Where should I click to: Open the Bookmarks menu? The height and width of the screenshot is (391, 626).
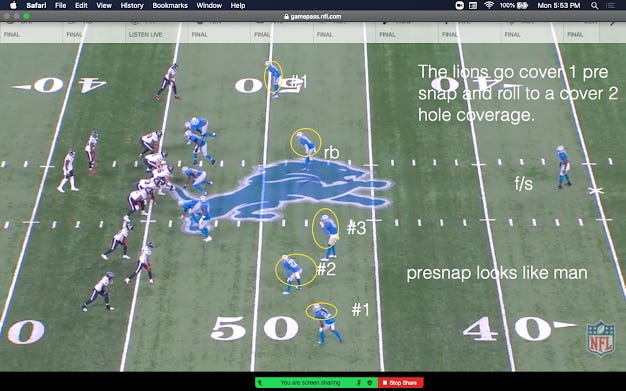(170, 6)
